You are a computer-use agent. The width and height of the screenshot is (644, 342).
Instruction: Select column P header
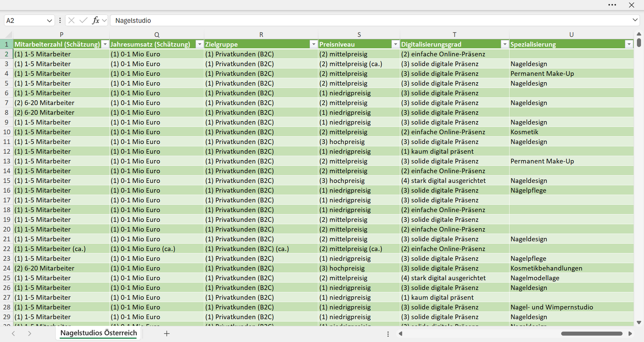coord(62,35)
